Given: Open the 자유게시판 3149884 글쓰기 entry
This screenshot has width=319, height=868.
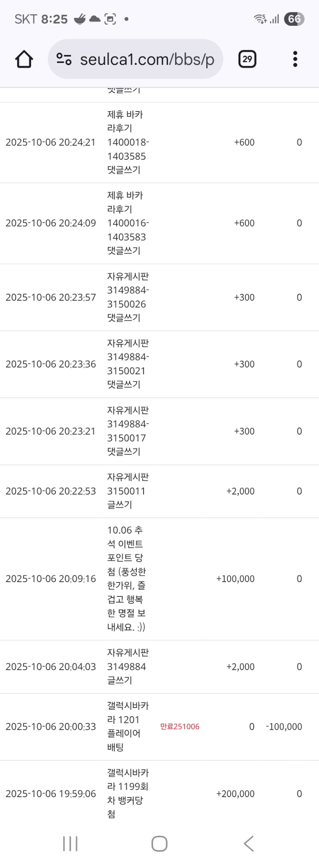Looking at the screenshot, I should point(128,667).
